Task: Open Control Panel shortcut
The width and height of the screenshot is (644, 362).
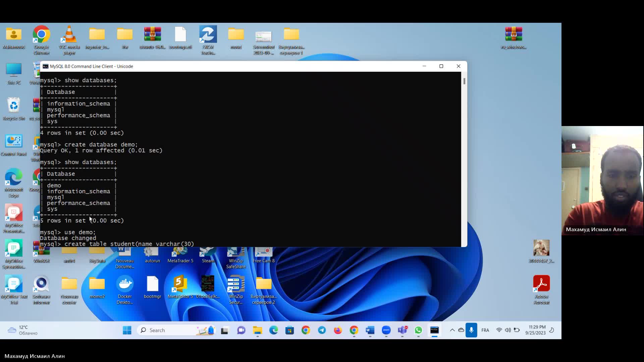Action: [x=14, y=145]
